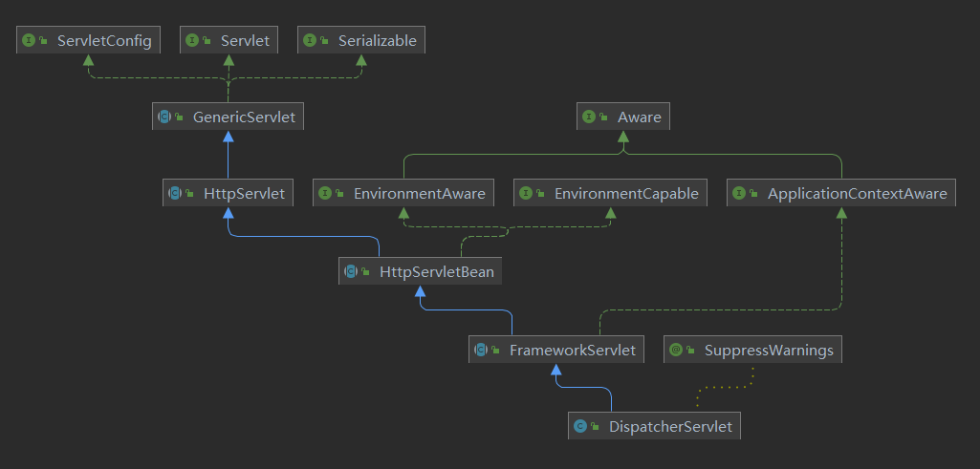The width and height of the screenshot is (980, 469).
Task: Select the SuppressWarnings label text
Action: tap(769, 351)
